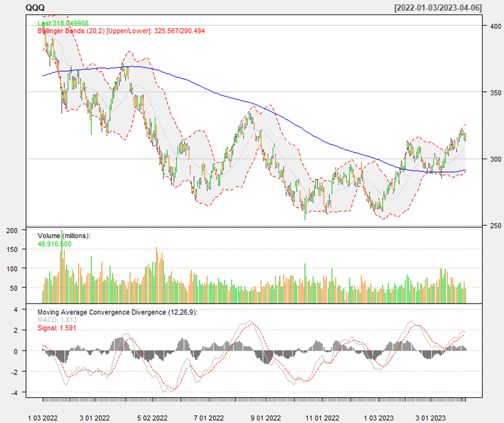
Task: Click the 250 price axis label
Action: 495,225
